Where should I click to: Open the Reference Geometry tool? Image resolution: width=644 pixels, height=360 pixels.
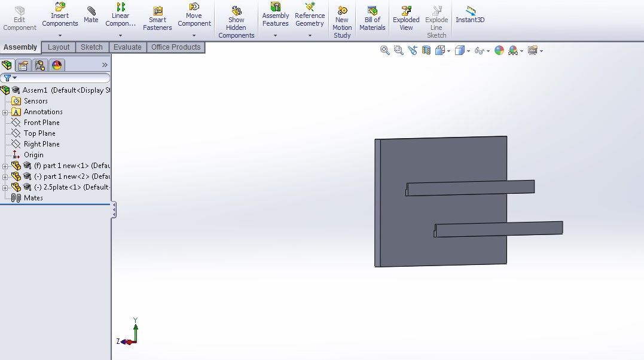pos(310,14)
